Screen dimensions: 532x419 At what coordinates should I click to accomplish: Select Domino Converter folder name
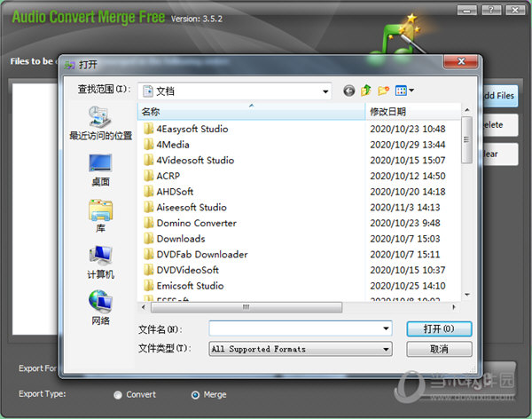click(x=197, y=224)
